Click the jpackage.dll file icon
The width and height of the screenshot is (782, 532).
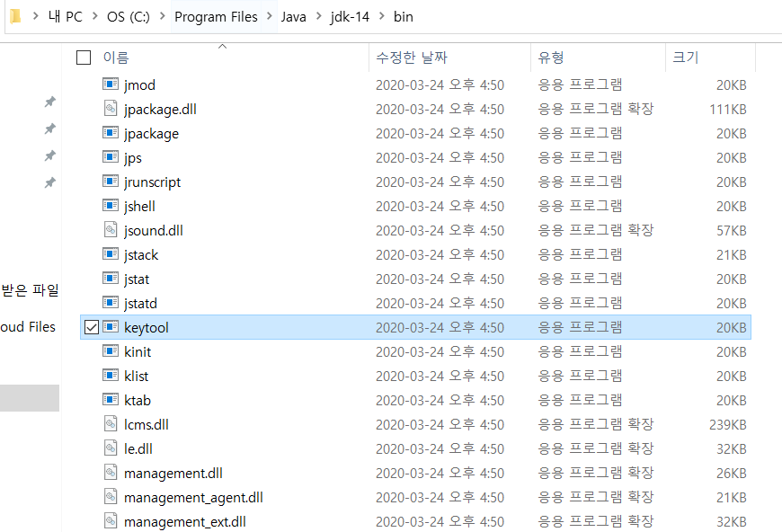tap(111, 108)
